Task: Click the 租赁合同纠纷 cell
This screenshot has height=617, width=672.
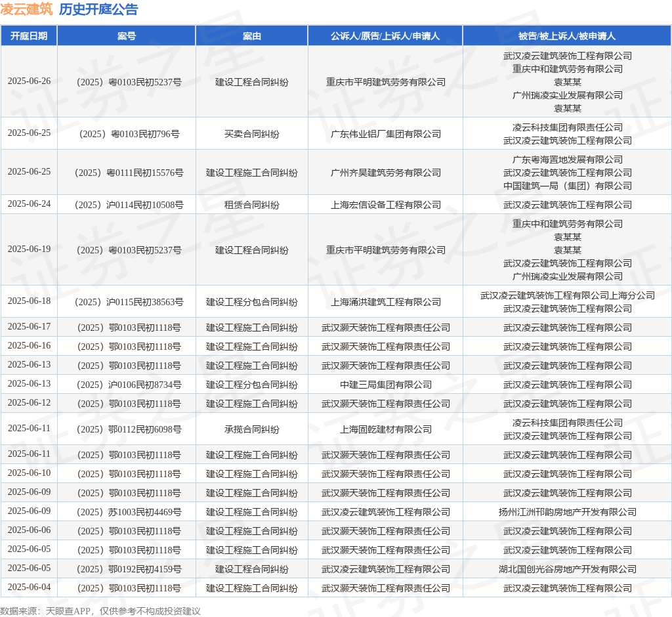Action: click(251, 205)
